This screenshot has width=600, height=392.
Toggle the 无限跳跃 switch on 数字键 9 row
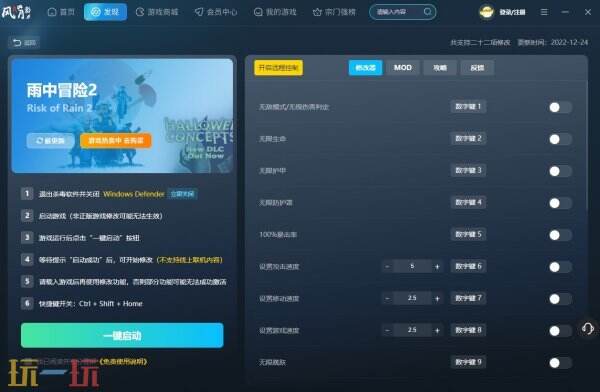[x=560, y=363]
